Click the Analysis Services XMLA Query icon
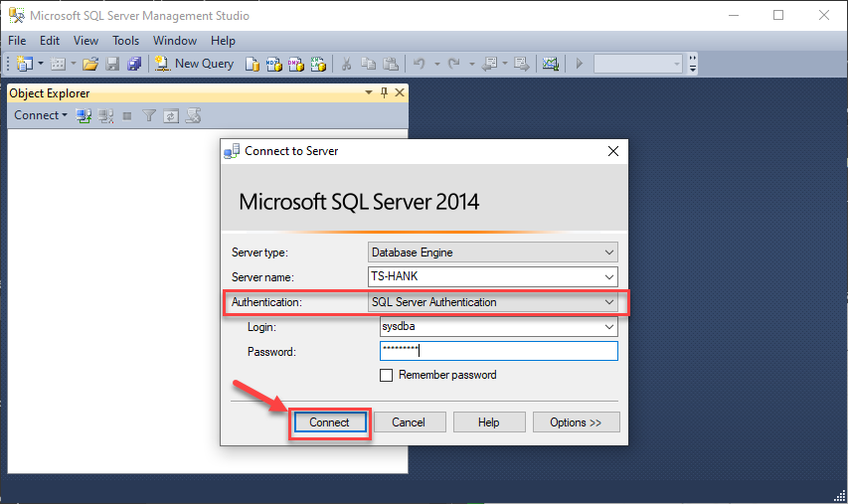The height and width of the screenshot is (504, 848). click(x=318, y=64)
